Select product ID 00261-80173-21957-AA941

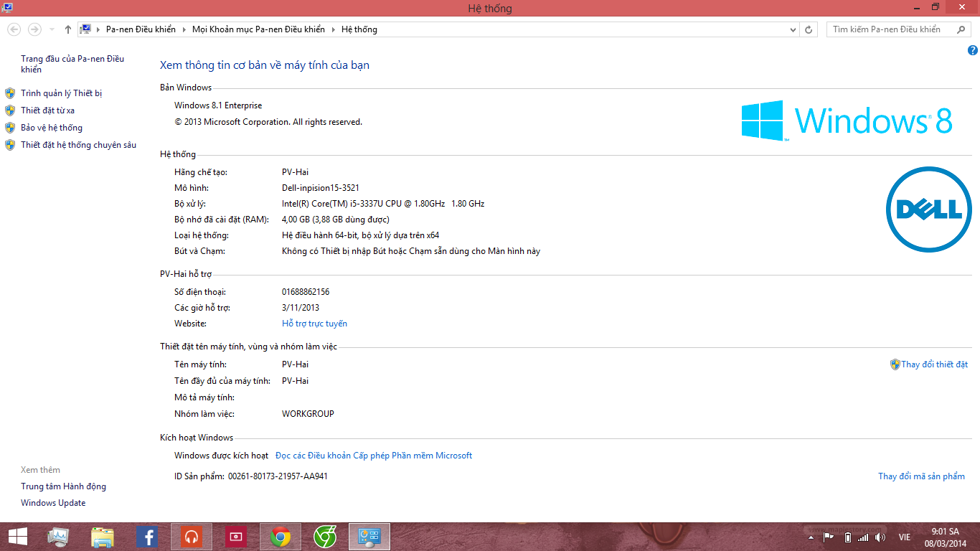coord(278,476)
